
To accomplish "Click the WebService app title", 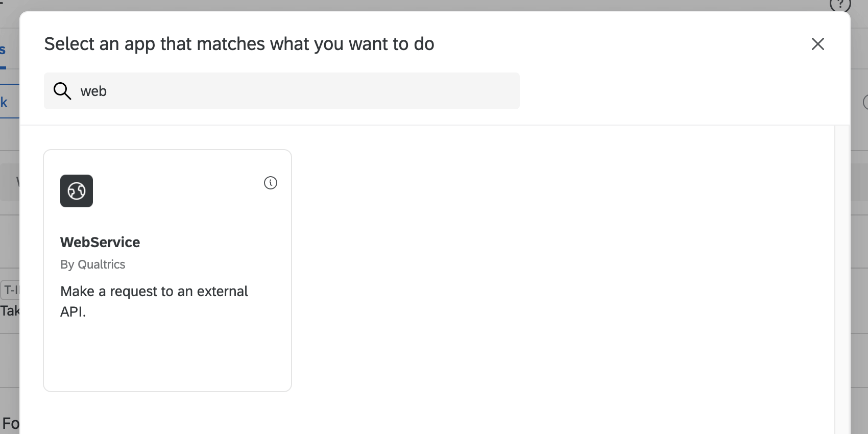I will click(x=100, y=242).
